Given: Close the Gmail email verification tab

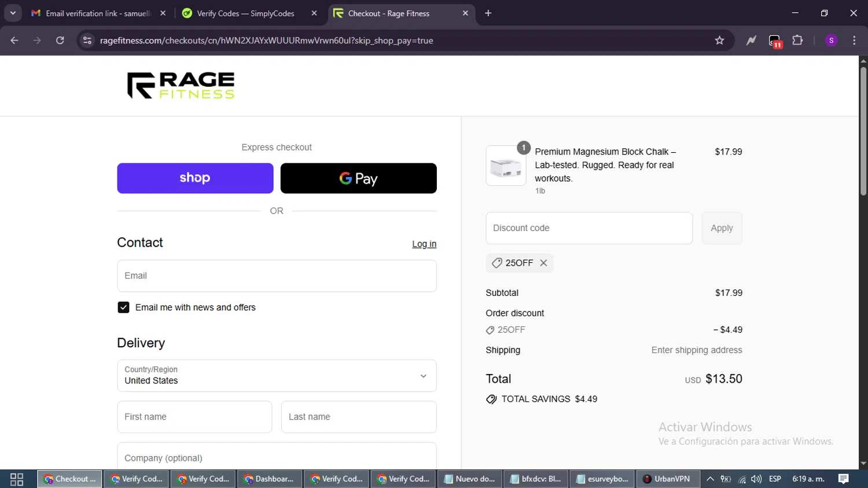Looking at the screenshot, I should pyautogui.click(x=163, y=13).
